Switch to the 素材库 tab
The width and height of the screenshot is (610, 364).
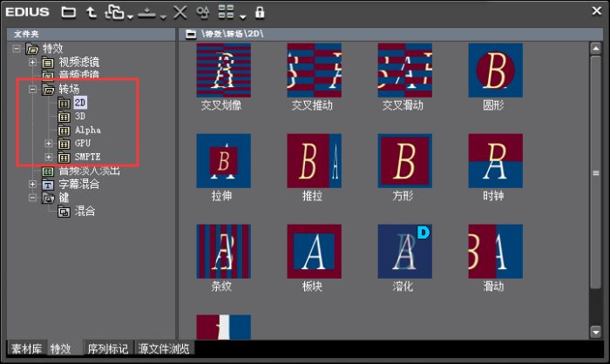tap(26, 348)
